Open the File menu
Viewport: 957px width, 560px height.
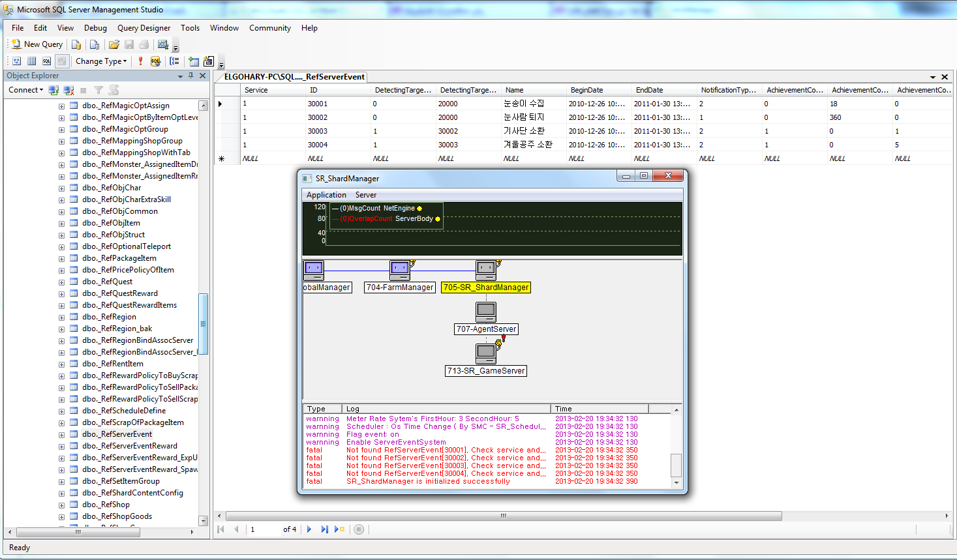(18, 28)
